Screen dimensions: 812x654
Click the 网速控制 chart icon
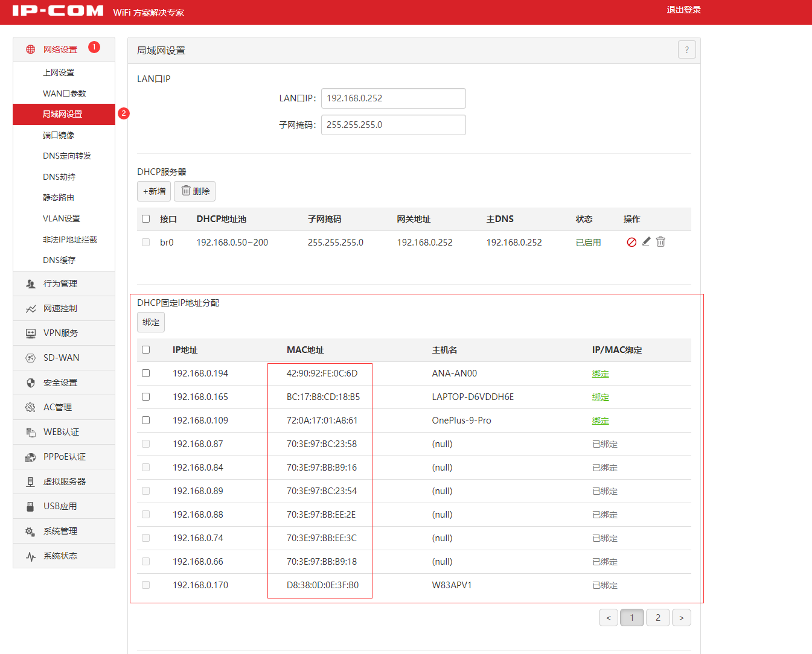click(x=30, y=308)
